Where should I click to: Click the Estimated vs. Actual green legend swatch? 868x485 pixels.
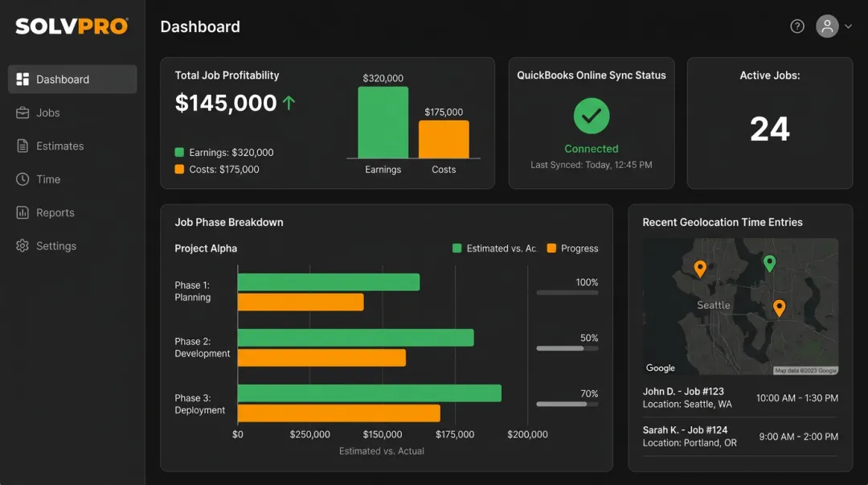(457, 249)
